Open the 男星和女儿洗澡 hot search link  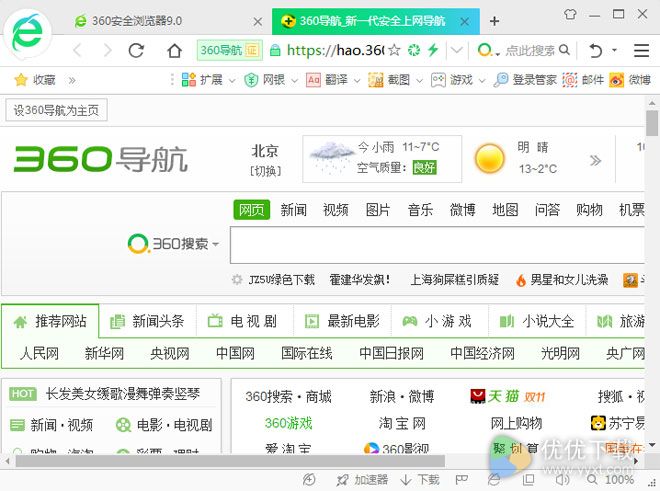[x=569, y=280]
